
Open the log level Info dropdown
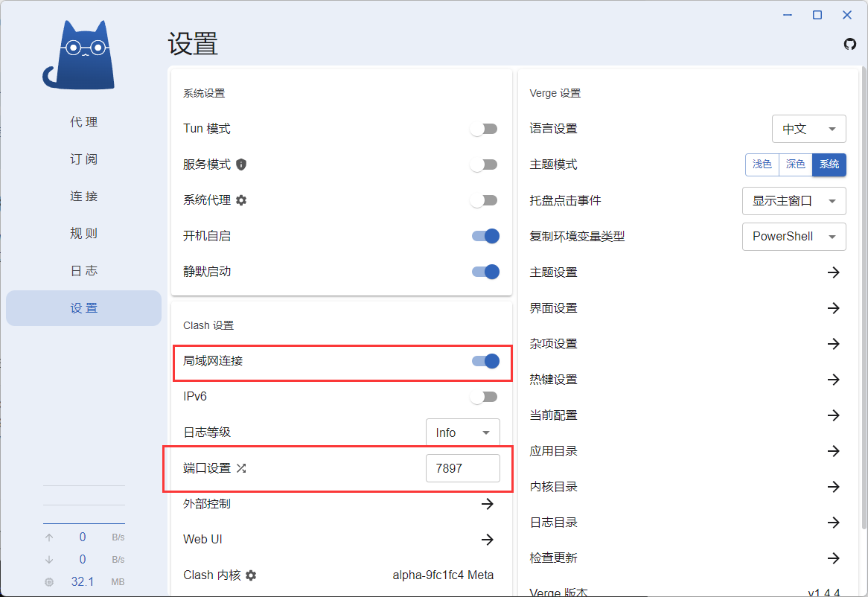(x=462, y=432)
